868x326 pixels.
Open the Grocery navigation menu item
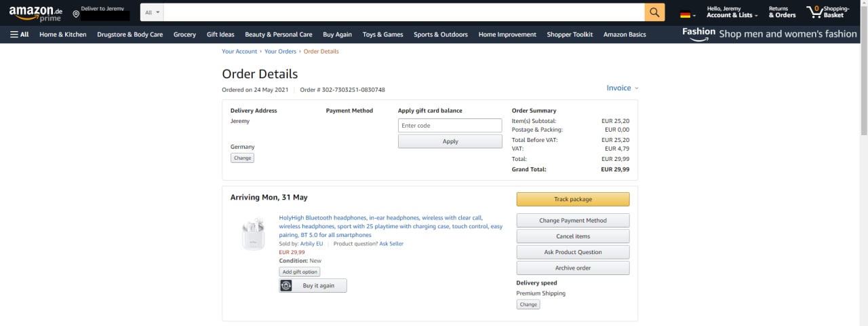(x=184, y=35)
